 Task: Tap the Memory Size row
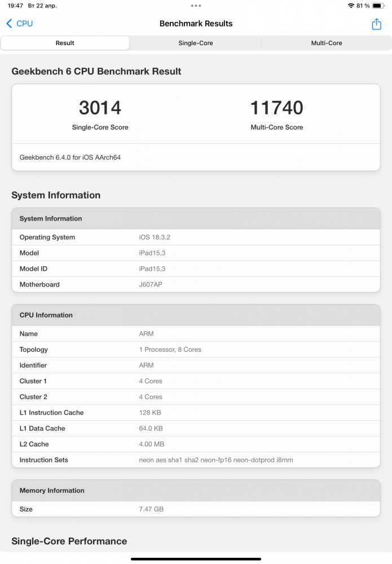pos(196,509)
